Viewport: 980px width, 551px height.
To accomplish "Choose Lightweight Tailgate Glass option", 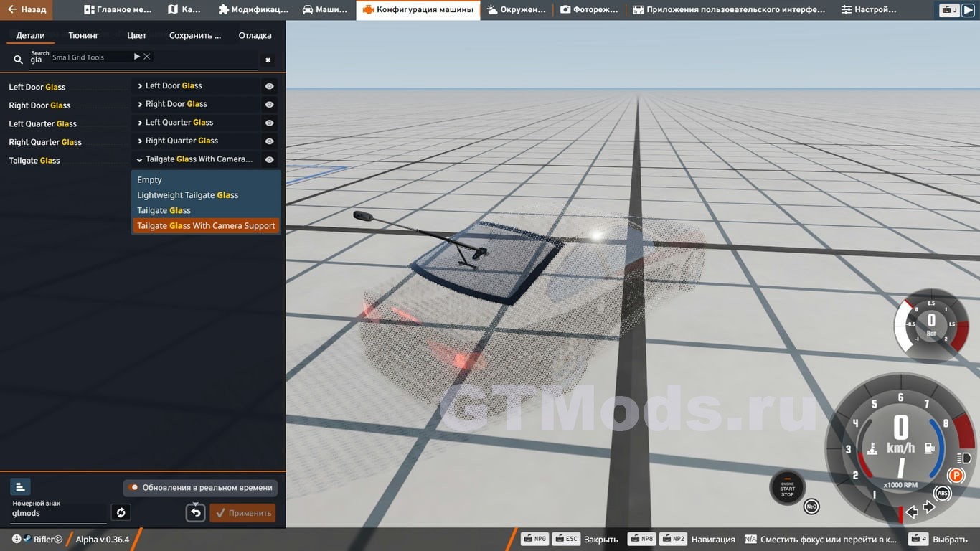I will click(x=206, y=195).
